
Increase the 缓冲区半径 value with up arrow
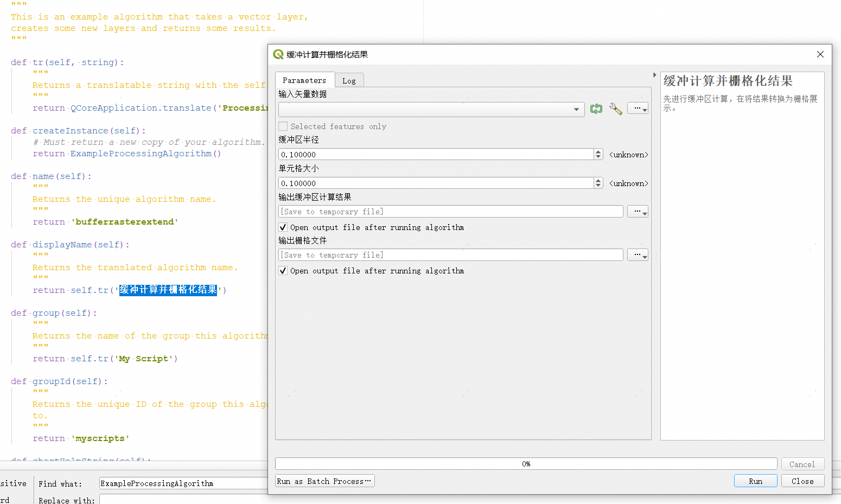pyautogui.click(x=598, y=152)
